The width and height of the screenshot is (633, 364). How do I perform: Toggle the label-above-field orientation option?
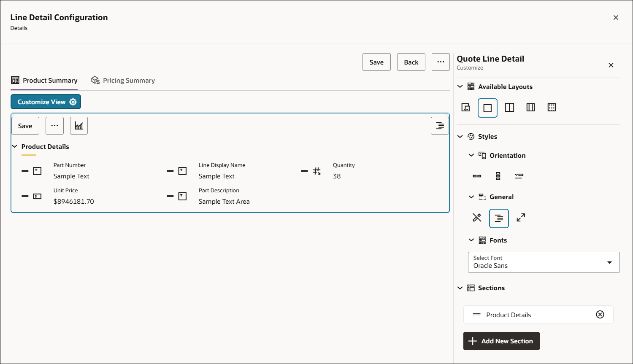pyautogui.click(x=519, y=176)
